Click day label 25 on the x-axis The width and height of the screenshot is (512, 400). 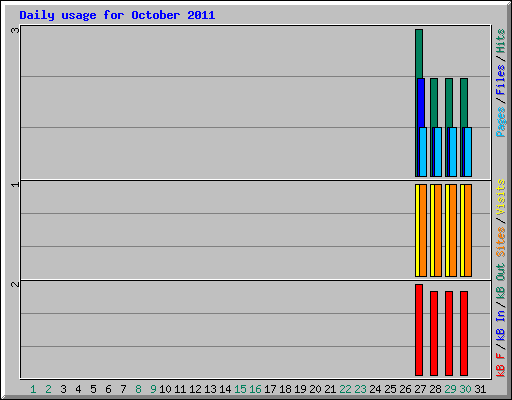390,389
